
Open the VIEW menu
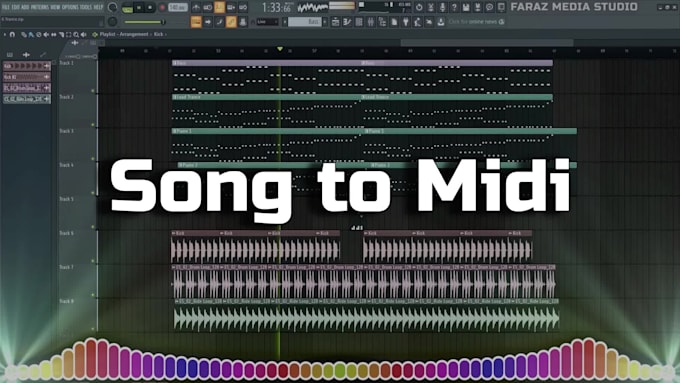(55, 7)
